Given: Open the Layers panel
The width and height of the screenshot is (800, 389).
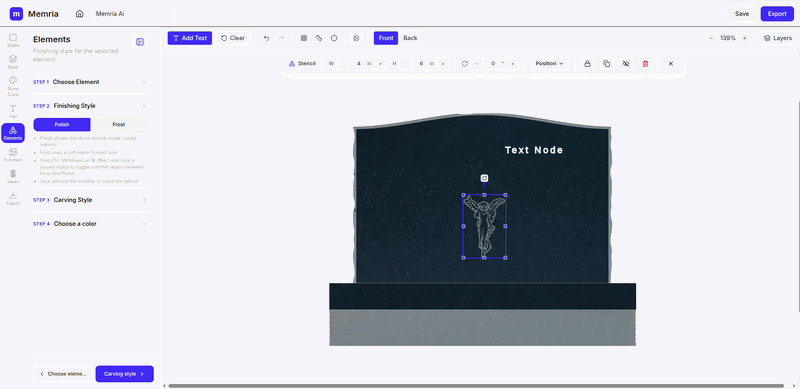Looking at the screenshot, I should [778, 38].
